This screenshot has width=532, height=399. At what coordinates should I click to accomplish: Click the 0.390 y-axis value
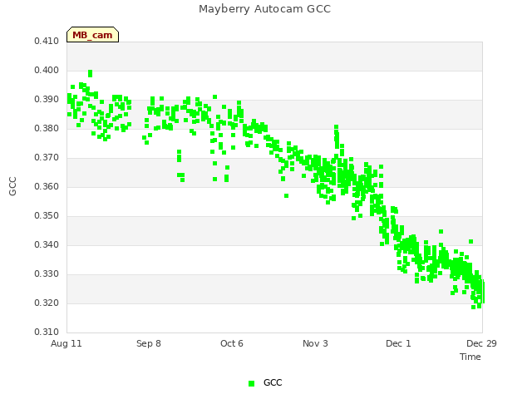pyautogui.click(x=47, y=100)
